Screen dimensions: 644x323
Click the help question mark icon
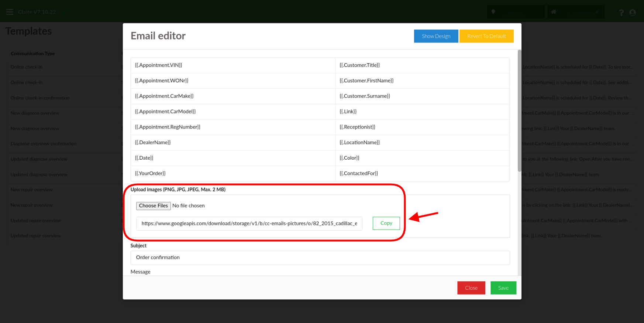tap(621, 13)
